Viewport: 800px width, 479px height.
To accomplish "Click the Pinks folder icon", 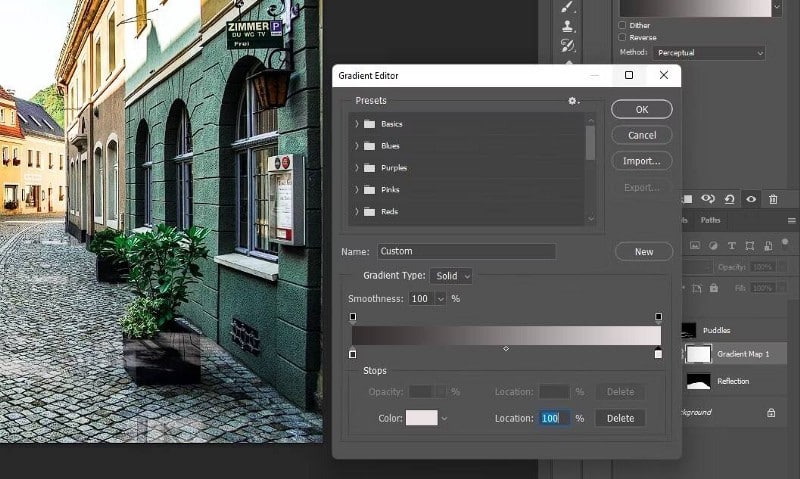I will pyautogui.click(x=369, y=190).
